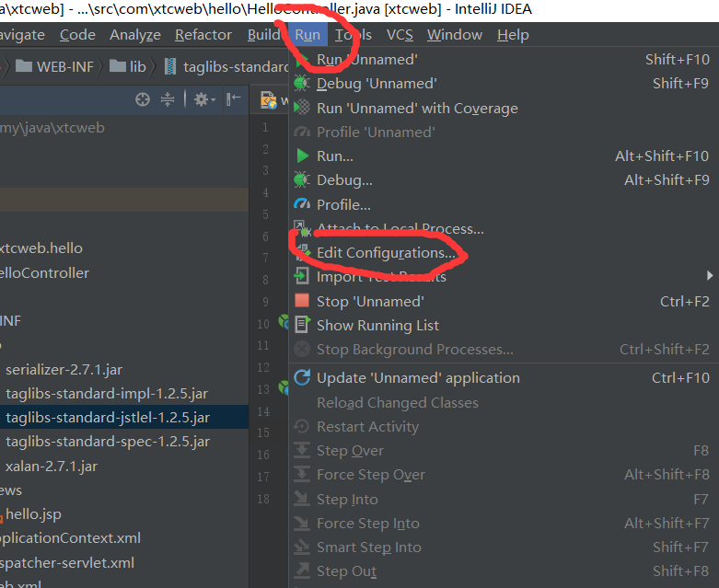Open the Run menu in the menu bar
This screenshot has width=719, height=588.
click(x=307, y=35)
